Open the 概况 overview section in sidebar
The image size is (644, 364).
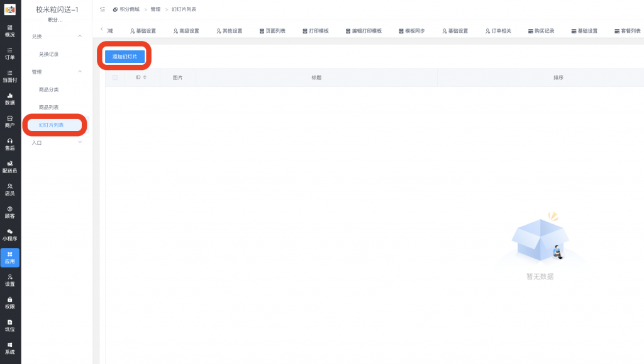[x=9, y=30]
